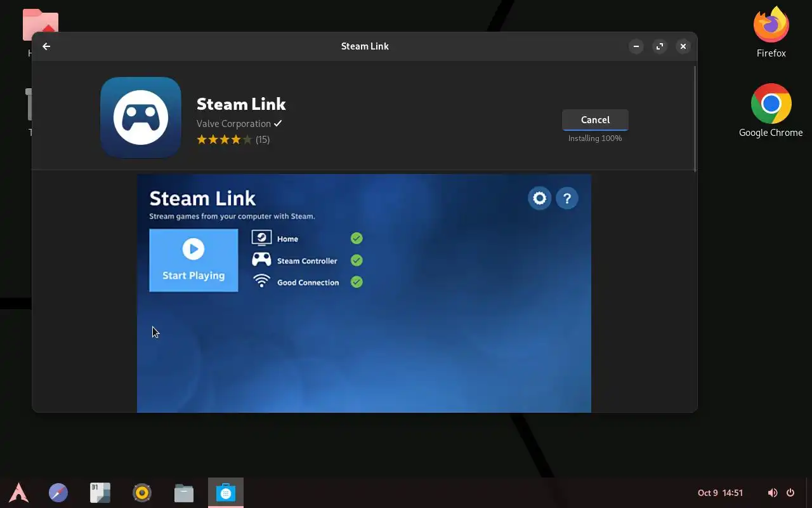Image resolution: width=812 pixels, height=508 pixels.
Task: Click the Home computer icon in screenshot
Action: point(261,238)
